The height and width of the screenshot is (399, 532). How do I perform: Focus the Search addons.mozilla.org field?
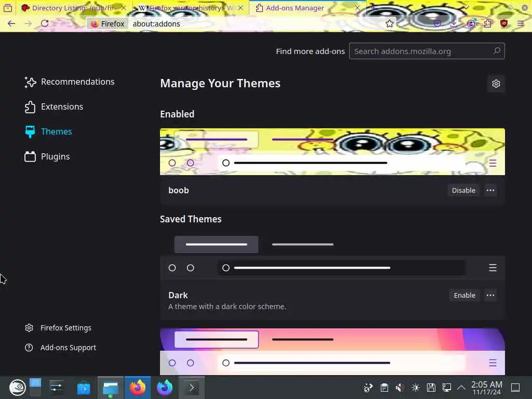[427, 51]
